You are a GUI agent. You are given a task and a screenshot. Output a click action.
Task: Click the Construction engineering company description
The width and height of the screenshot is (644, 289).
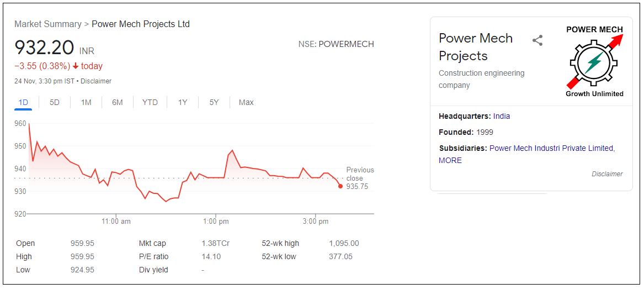(x=481, y=80)
